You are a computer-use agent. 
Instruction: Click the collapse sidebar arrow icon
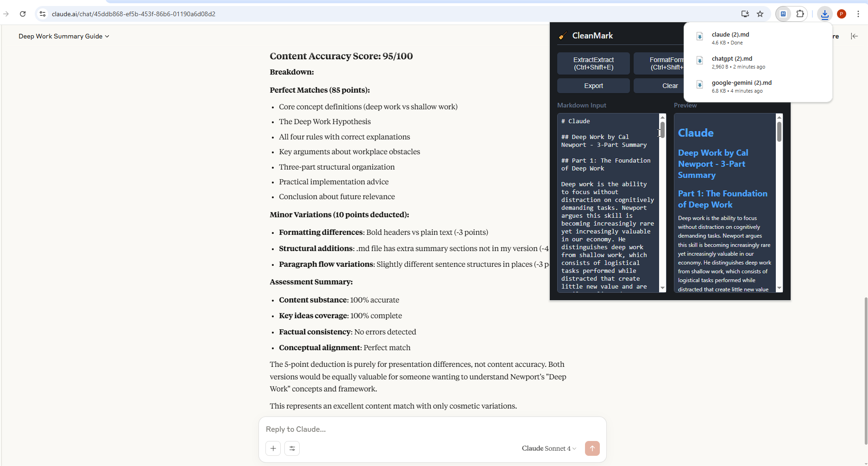coord(855,36)
